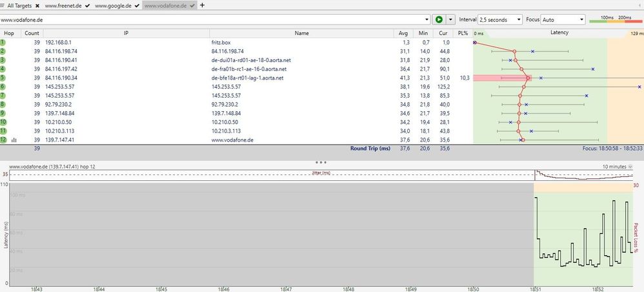Open the 10 minutes timeline range dropdown
Viewport: 644px width, 292px height.
tap(618, 167)
